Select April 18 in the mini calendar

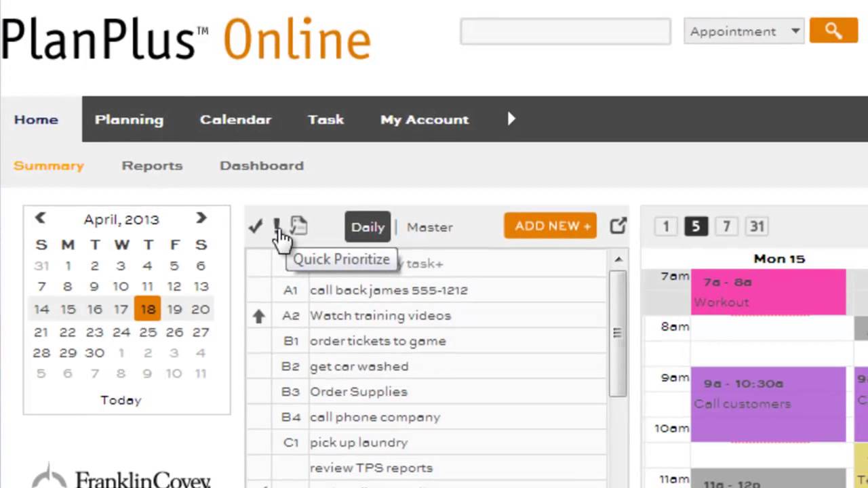tap(147, 309)
